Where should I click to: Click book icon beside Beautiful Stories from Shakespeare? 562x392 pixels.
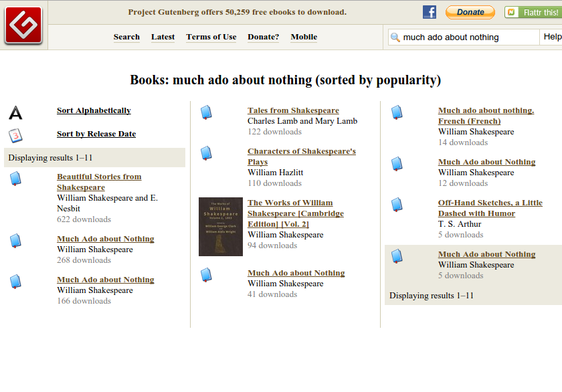tap(15, 179)
